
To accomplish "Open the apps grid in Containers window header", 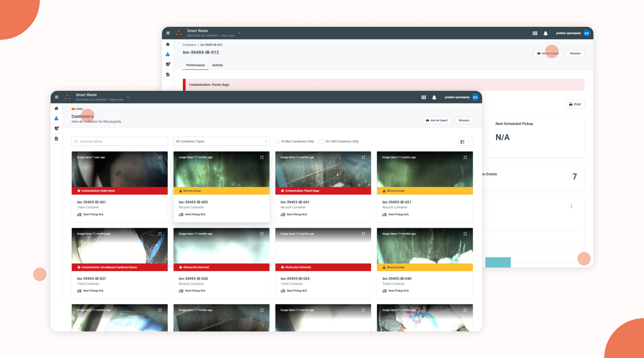I will click(423, 97).
